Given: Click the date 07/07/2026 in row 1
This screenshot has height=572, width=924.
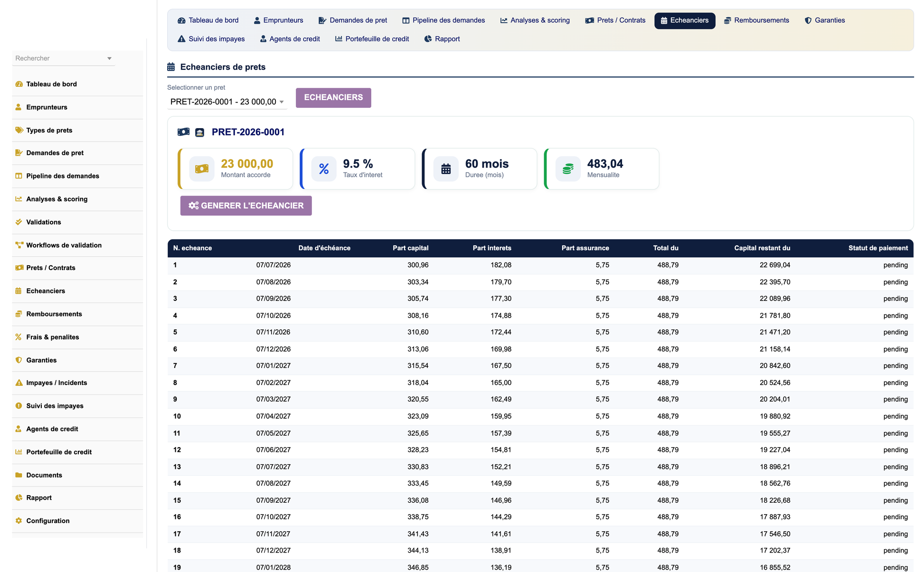Looking at the screenshot, I should click(273, 265).
